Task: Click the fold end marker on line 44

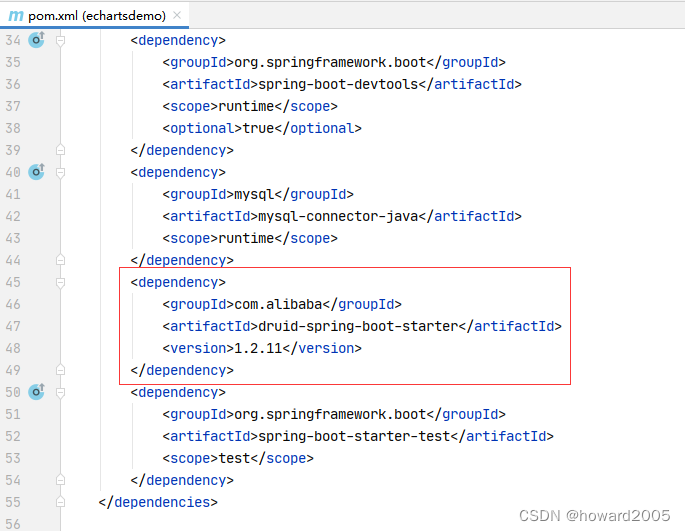Action: (61, 260)
